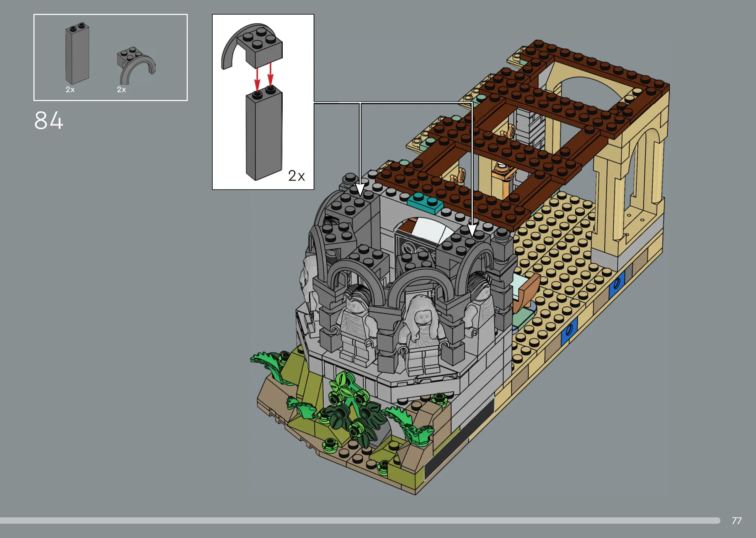Click the page progress bar at the bottom
This screenshot has width=756, height=538.
(x=360, y=521)
